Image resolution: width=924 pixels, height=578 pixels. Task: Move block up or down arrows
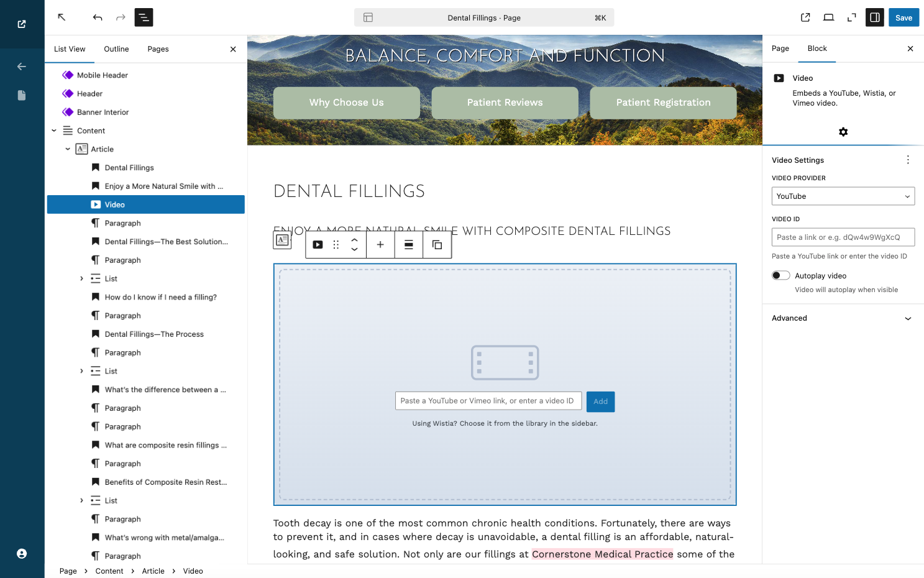pyautogui.click(x=354, y=245)
